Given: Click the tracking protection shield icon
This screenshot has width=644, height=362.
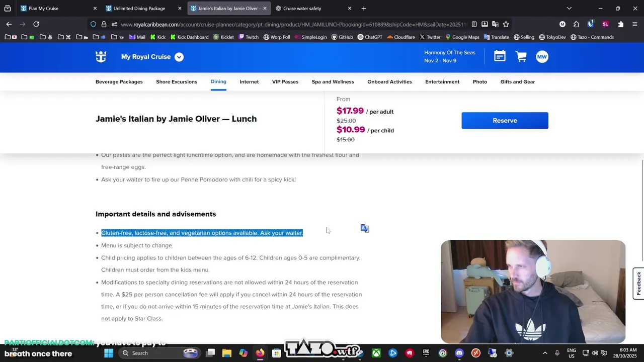Looking at the screenshot, I should [x=94, y=24].
